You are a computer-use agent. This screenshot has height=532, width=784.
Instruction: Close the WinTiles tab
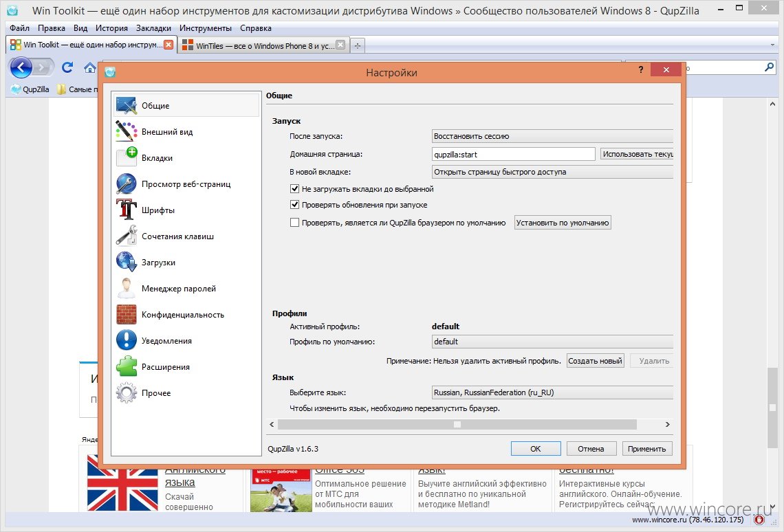click(340, 45)
